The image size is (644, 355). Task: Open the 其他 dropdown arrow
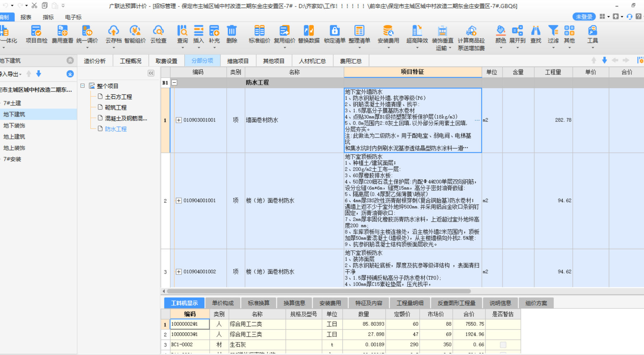pyautogui.click(x=569, y=48)
